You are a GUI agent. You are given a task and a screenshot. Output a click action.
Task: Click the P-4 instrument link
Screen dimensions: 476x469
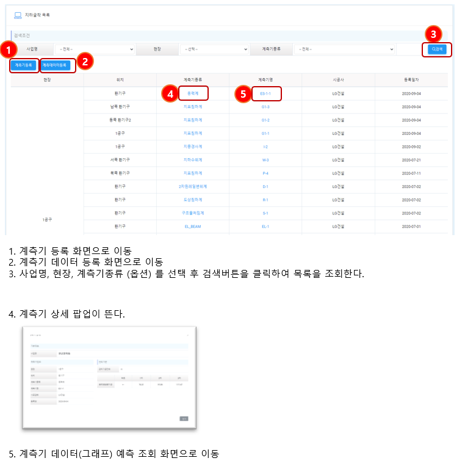point(265,173)
